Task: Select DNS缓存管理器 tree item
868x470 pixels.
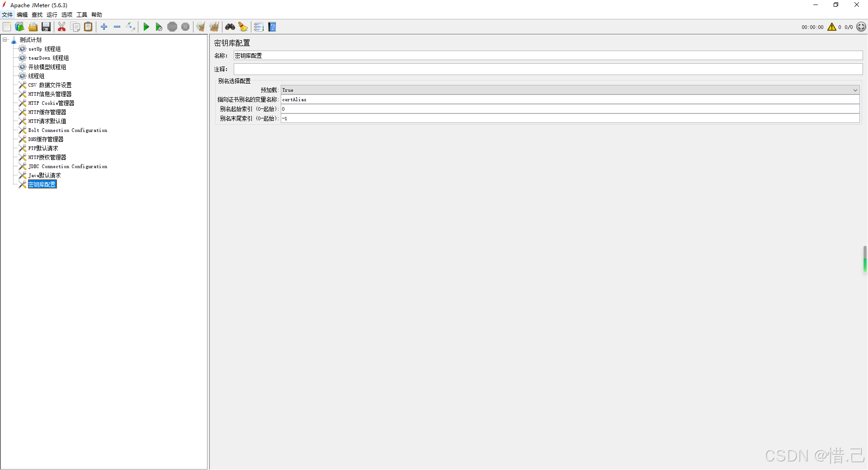Action: [x=46, y=139]
